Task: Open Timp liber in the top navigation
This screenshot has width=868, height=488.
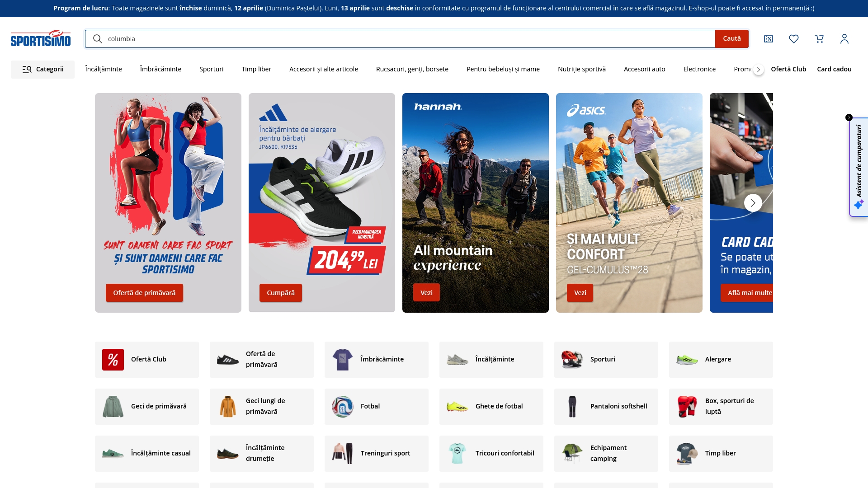Action: click(x=256, y=69)
